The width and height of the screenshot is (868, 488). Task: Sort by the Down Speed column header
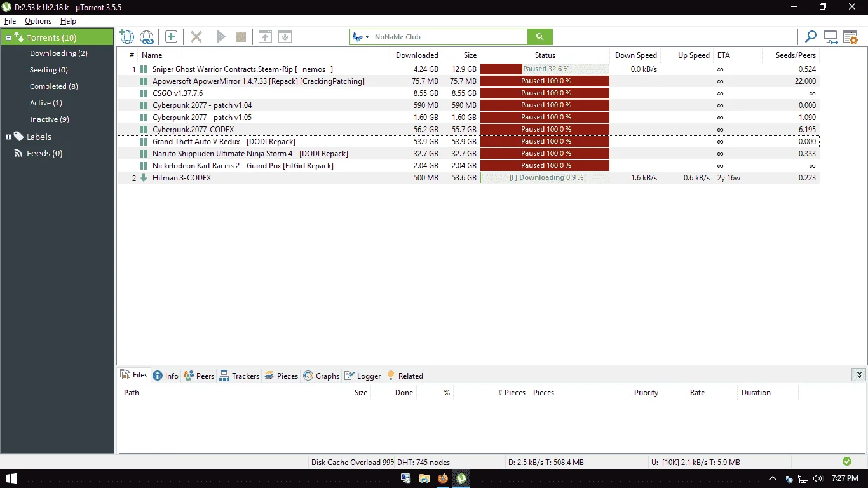[635, 55]
